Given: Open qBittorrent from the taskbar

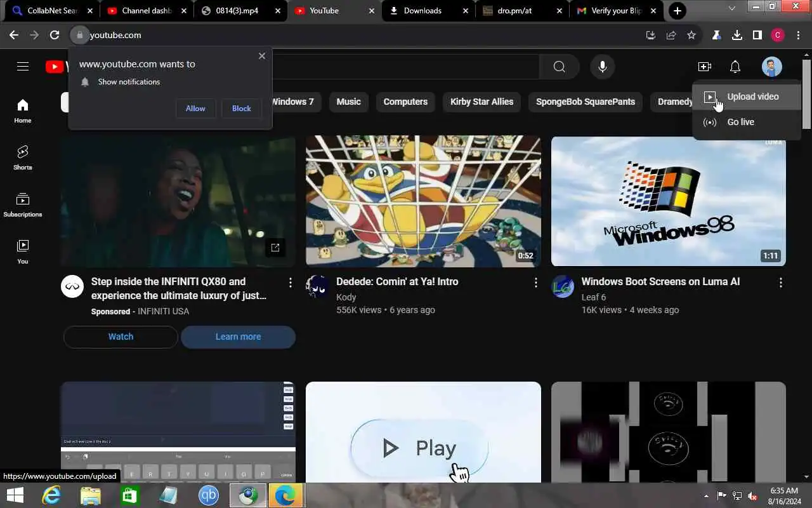Looking at the screenshot, I should click(209, 495).
